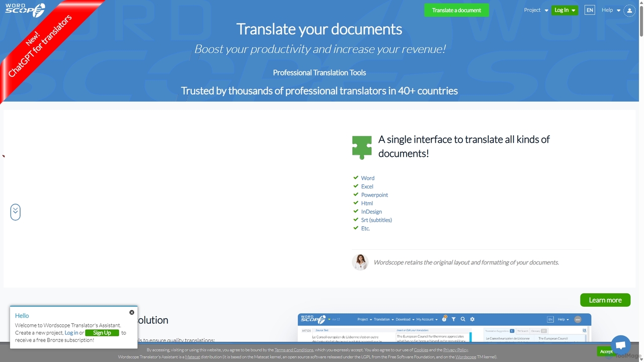Open the live chat bubble
Image resolution: width=644 pixels, height=362 pixels.
click(x=621, y=345)
